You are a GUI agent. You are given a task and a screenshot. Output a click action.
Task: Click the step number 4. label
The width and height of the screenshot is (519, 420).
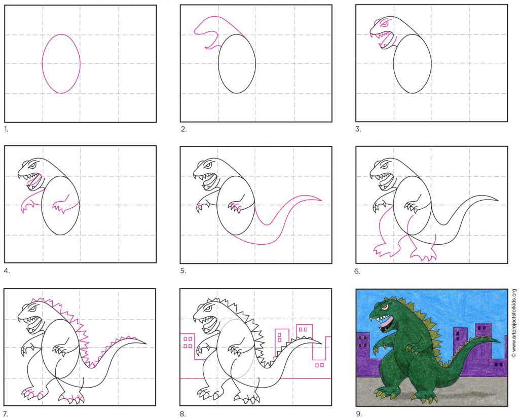[7, 271]
